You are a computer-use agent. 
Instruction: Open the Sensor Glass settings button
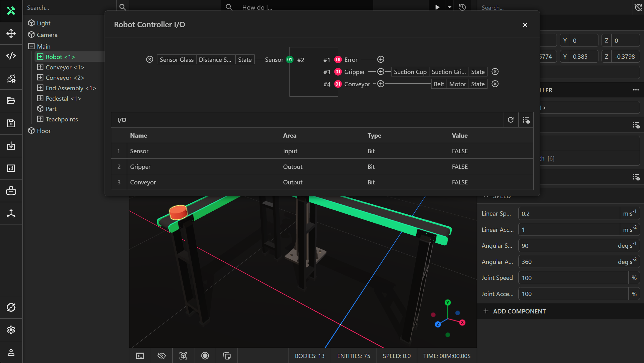176,59
